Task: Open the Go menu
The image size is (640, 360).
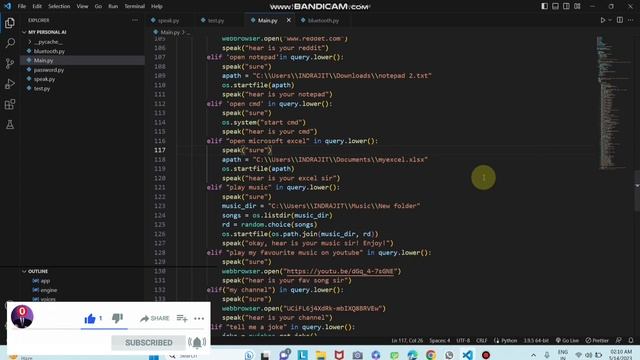Action: point(98,6)
